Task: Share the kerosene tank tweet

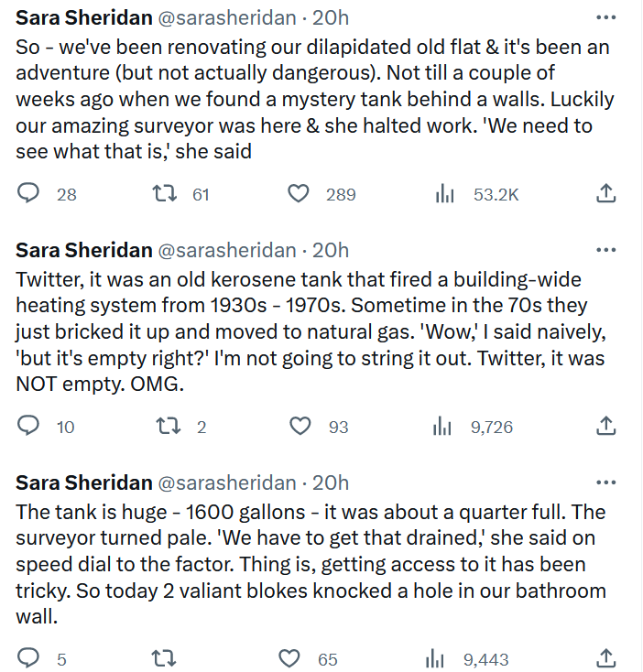Action: [x=605, y=427]
